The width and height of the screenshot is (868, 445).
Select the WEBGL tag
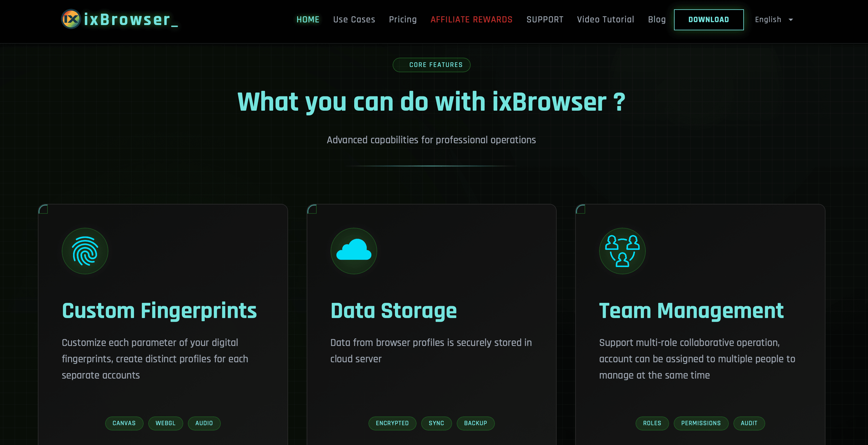click(165, 423)
